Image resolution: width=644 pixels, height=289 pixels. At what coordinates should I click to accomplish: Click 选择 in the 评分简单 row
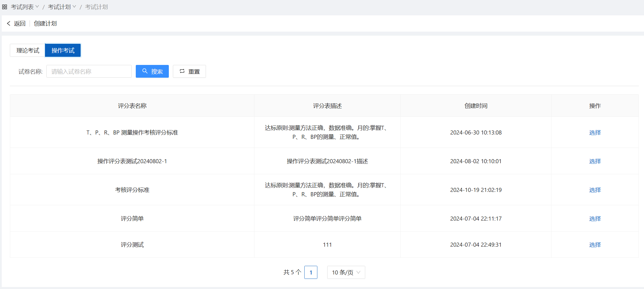click(x=595, y=219)
